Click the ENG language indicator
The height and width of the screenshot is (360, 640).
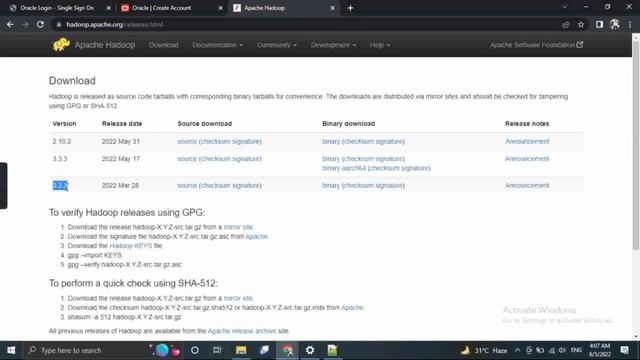[576, 350]
